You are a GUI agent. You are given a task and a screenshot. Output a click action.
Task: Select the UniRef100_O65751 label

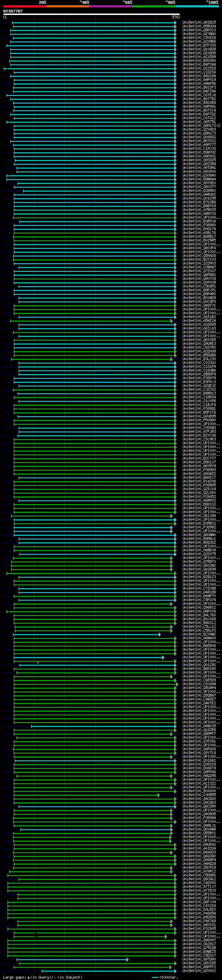pos(199,122)
